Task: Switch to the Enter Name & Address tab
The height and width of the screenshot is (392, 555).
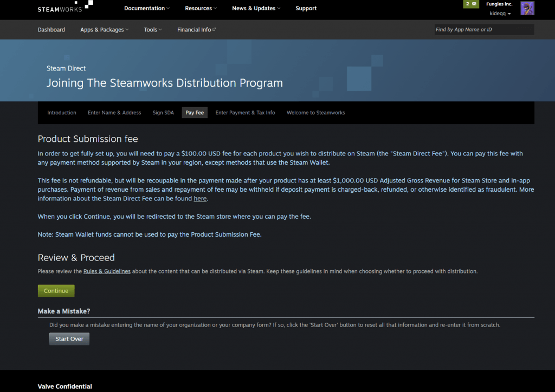Action: 114,113
